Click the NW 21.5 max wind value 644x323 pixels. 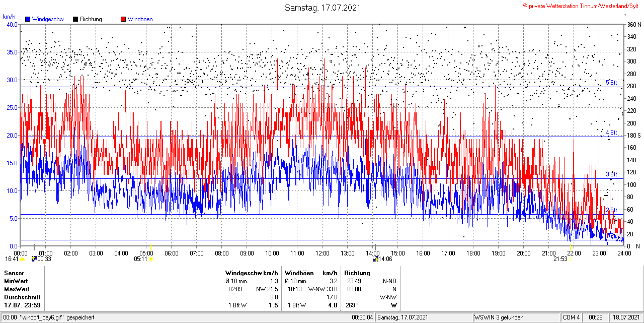click(267, 289)
